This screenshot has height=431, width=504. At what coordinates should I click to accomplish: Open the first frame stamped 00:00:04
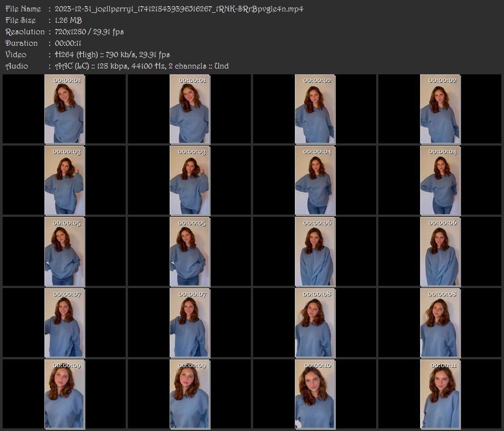click(315, 180)
